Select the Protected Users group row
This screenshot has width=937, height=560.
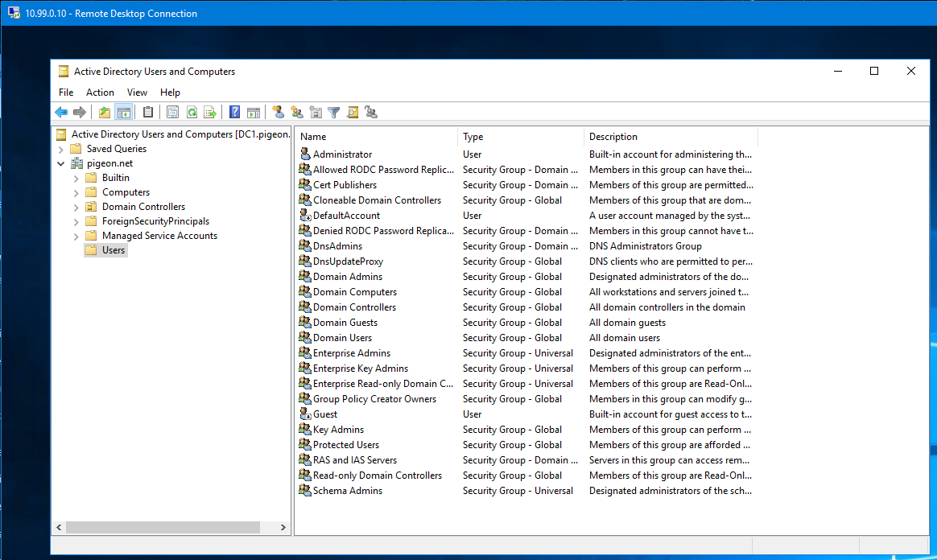(526, 445)
